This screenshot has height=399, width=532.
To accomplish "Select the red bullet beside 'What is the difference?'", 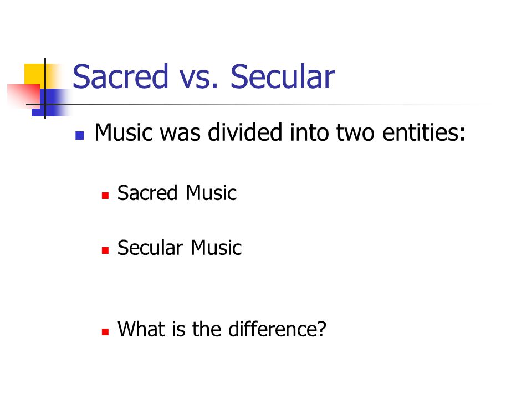I will point(105,332).
